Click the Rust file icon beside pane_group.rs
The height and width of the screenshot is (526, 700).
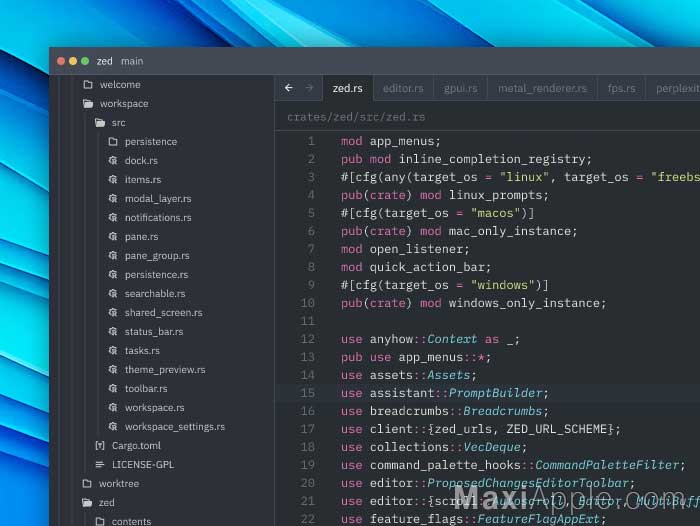click(x=113, y=255)
